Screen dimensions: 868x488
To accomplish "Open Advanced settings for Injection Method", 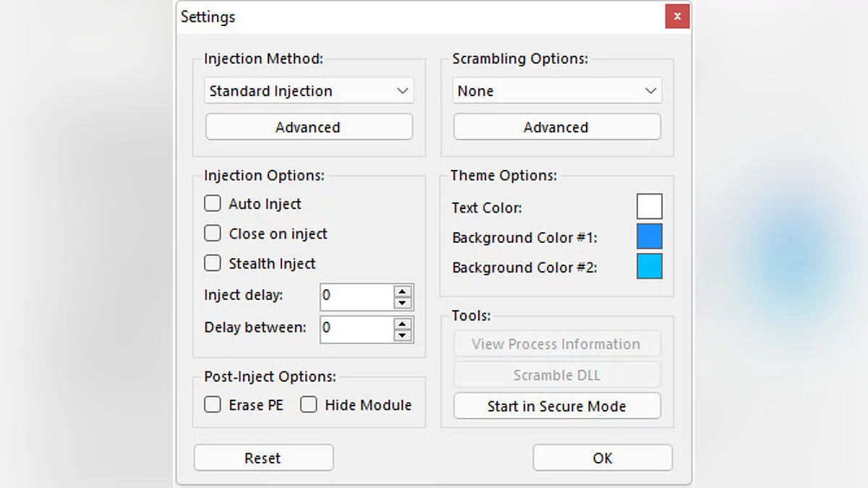I will coord(309,127).
